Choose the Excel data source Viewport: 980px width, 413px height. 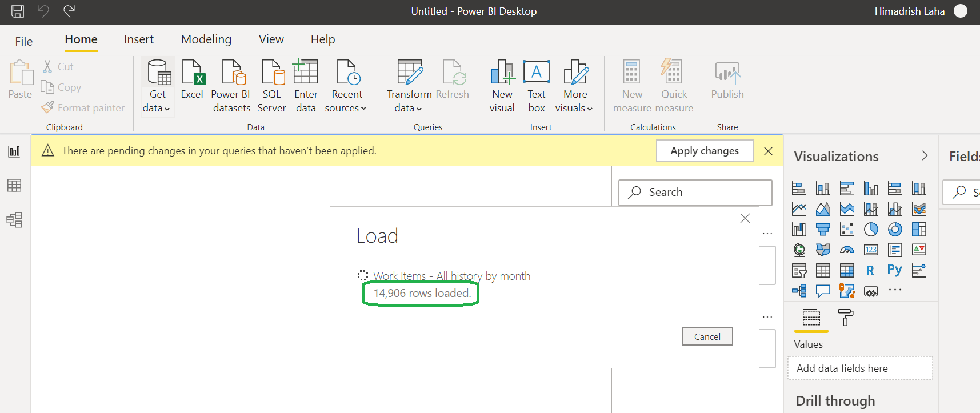coord(192,80)
